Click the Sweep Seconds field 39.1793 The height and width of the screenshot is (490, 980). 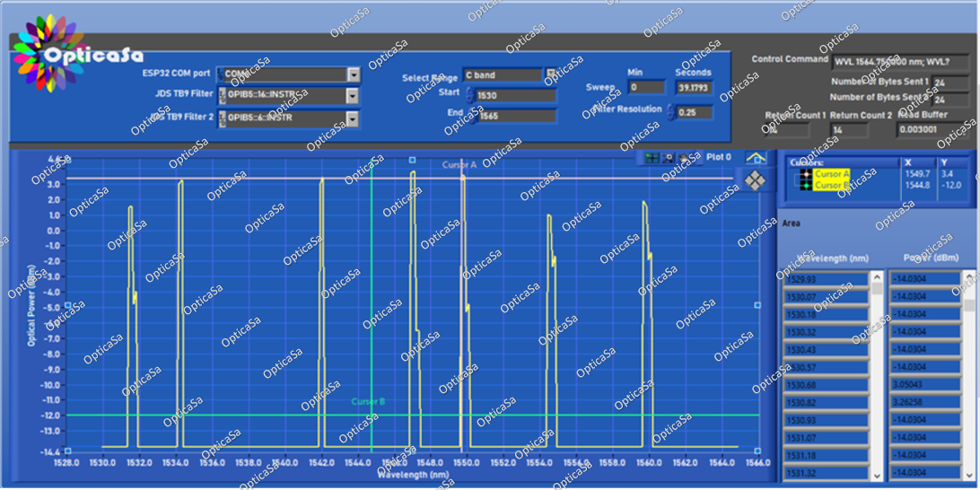point(695,87)
